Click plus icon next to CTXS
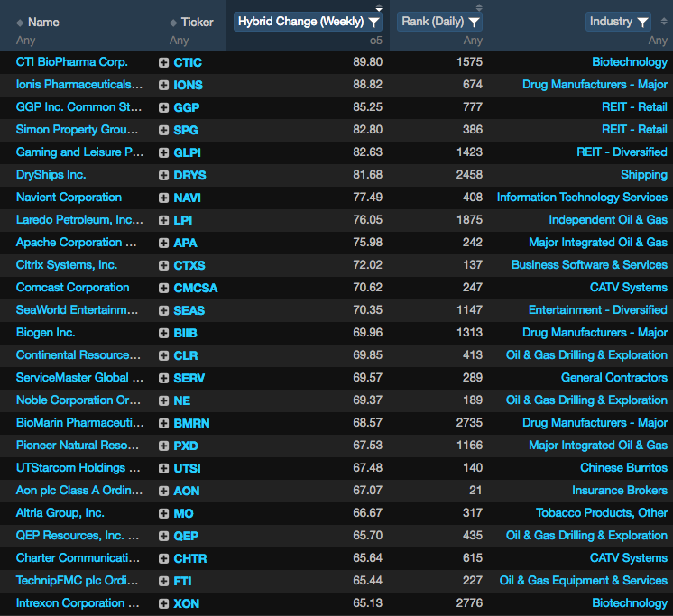673x616 pixels. click(x=163, y=265)
